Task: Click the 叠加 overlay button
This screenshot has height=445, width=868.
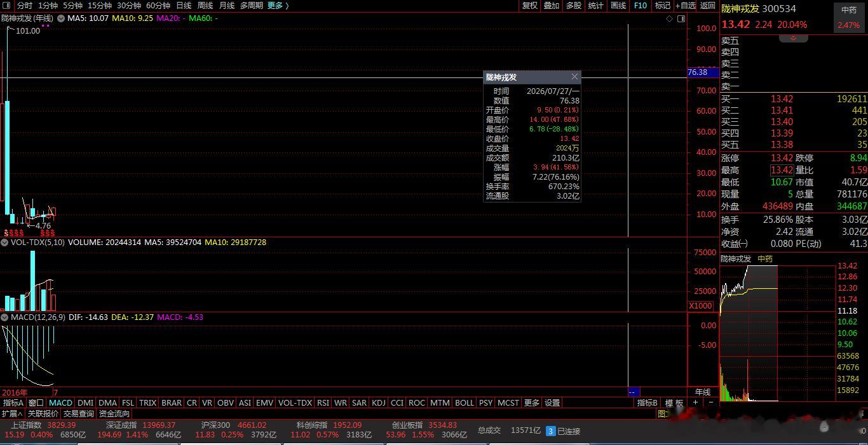Action: 552,6
